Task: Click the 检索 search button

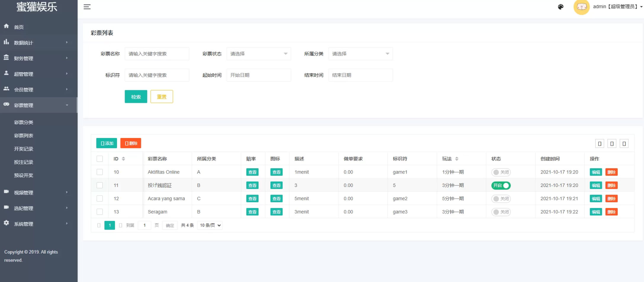Action: tap(136, 97)
